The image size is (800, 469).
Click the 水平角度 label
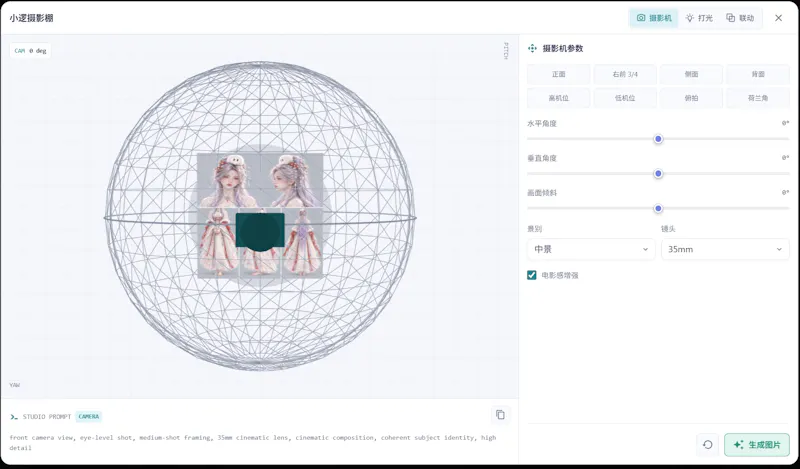542,124
